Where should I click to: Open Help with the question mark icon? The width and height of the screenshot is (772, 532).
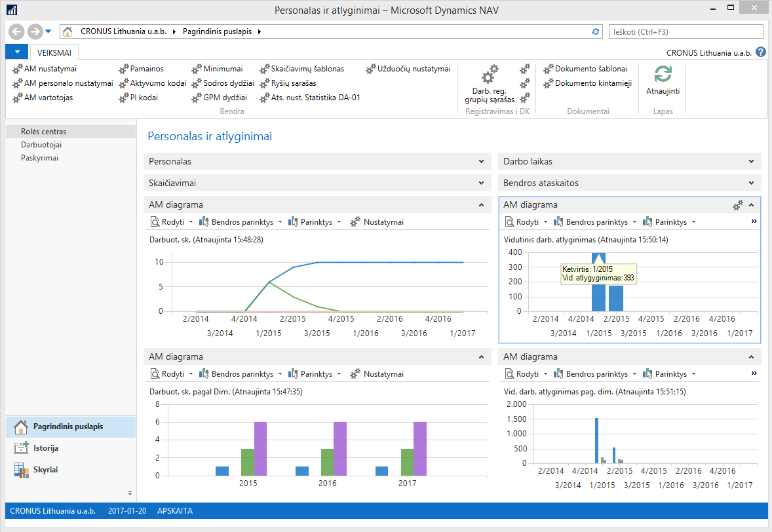point(761,52)
